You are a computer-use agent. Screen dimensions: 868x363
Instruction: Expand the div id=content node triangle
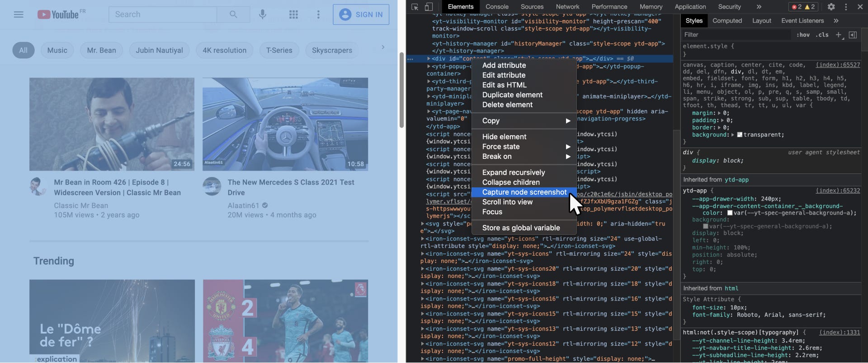click(429, 59)
